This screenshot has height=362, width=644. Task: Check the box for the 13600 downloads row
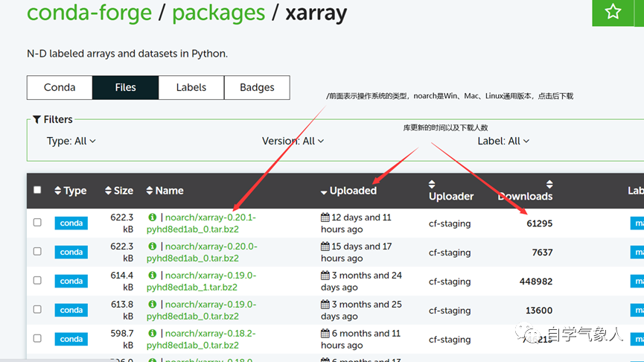37,309
